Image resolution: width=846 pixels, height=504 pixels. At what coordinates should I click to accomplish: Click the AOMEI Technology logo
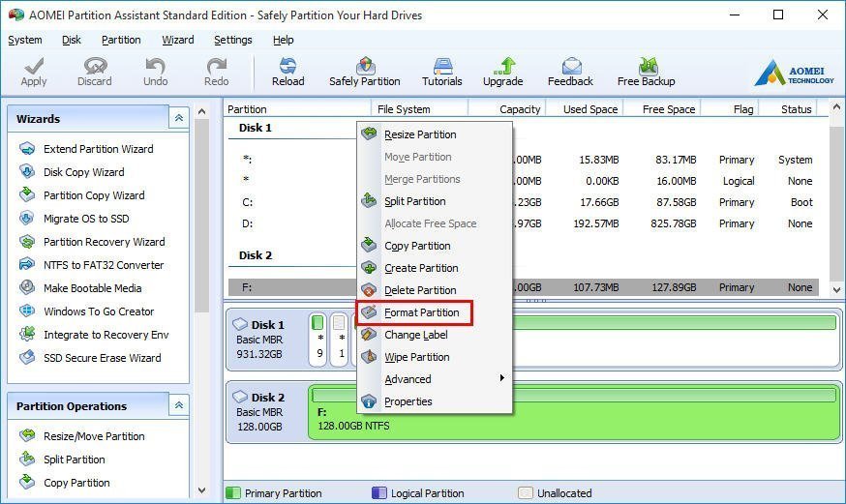794,73
